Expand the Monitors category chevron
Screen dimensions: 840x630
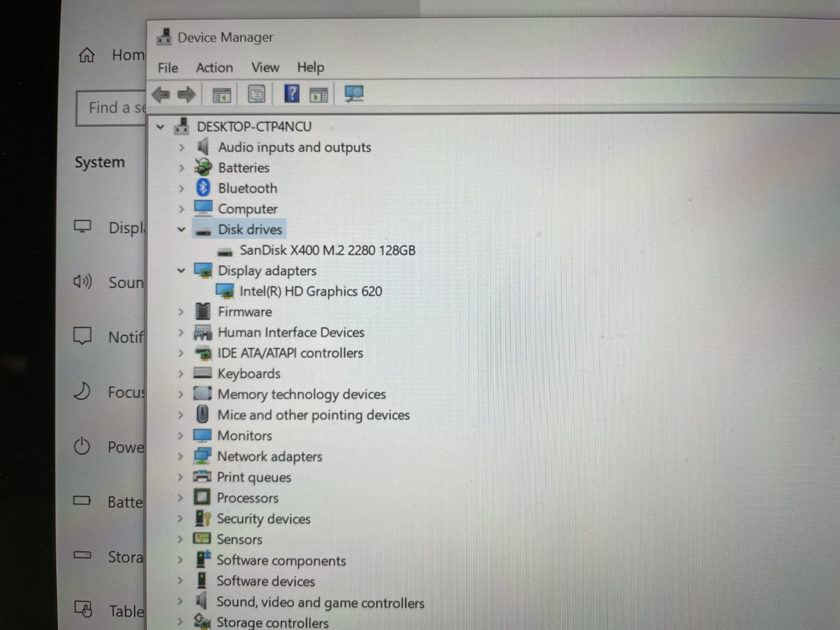click(180, 436)
